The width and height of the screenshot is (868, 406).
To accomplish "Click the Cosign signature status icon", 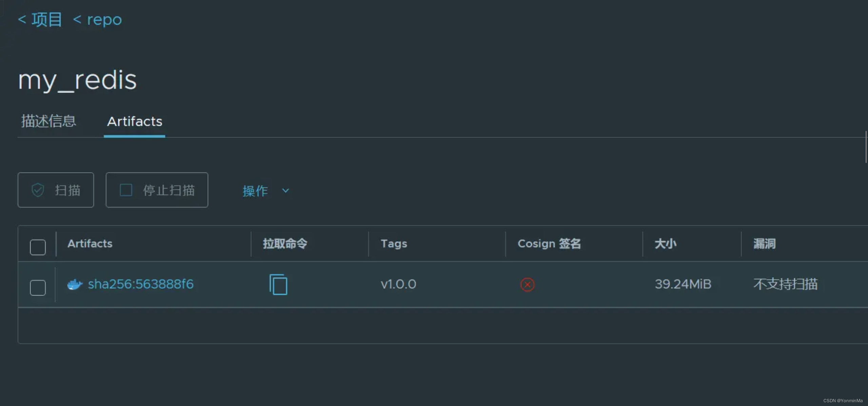I will point(528,284).
